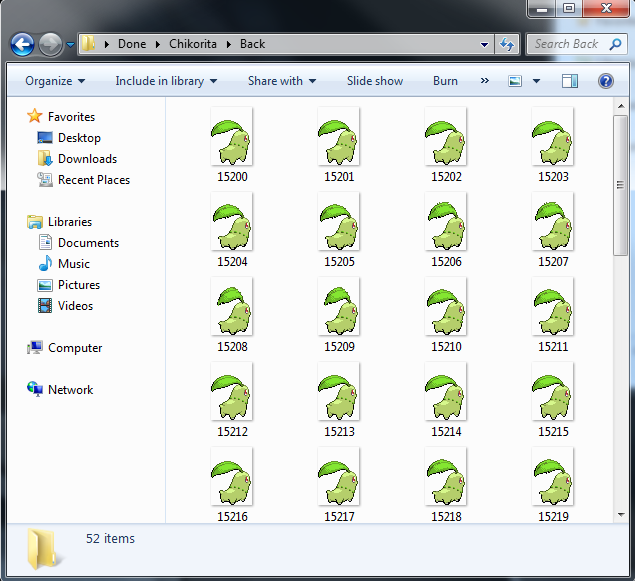Click the Chikorita breadcrumb in address bar
The height and width of the screenshot is (581, 635).
[x=193, y=44]
